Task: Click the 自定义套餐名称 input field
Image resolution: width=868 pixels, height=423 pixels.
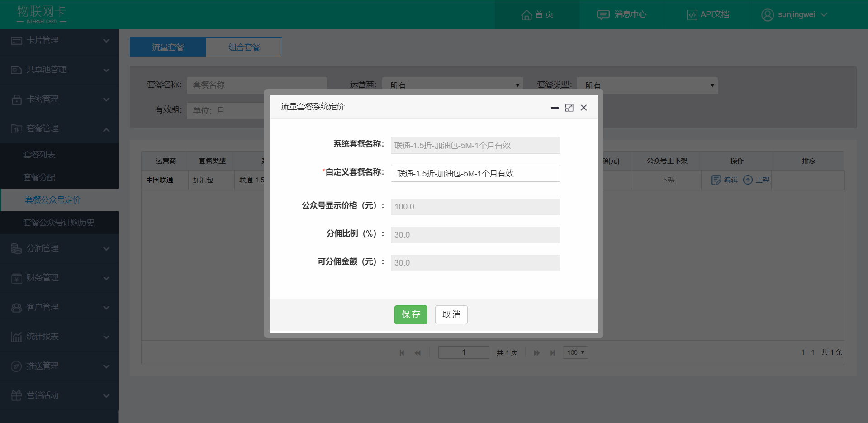Action: [475, 173]
